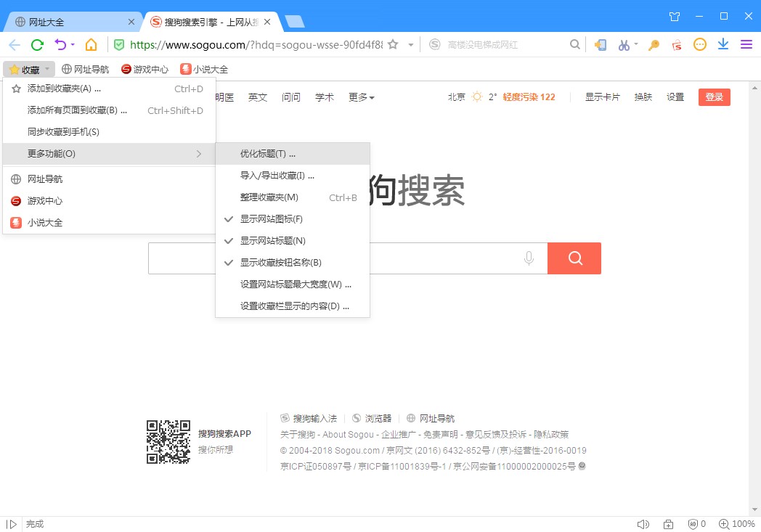Open 小说大全 from favorites menu

(109, 223)
